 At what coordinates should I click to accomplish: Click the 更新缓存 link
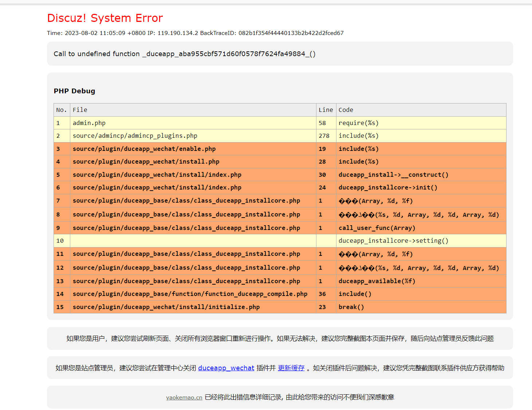click(x=291, y=368)
